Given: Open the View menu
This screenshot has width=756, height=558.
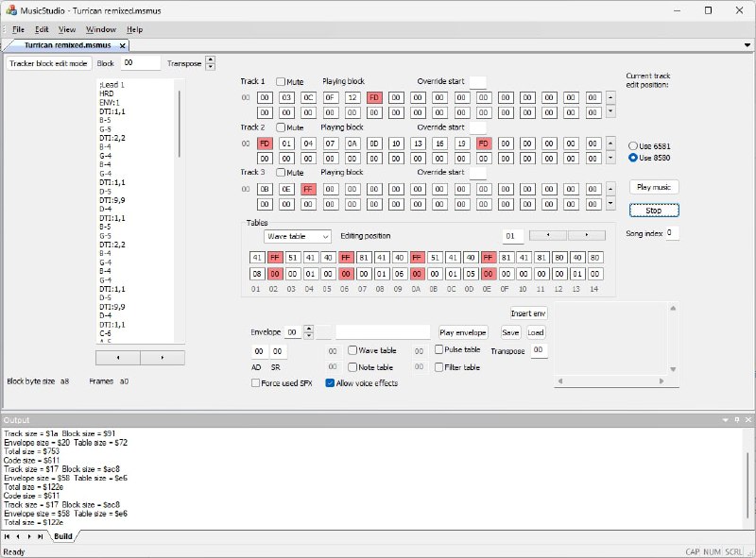Looking at the screenshot, I should click(x=67, y=29).
